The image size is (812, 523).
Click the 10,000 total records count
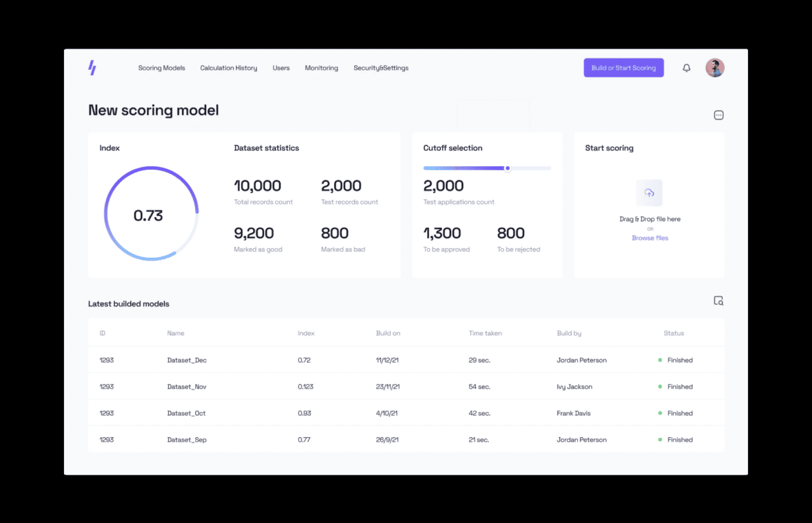click(x=258, y=186)
